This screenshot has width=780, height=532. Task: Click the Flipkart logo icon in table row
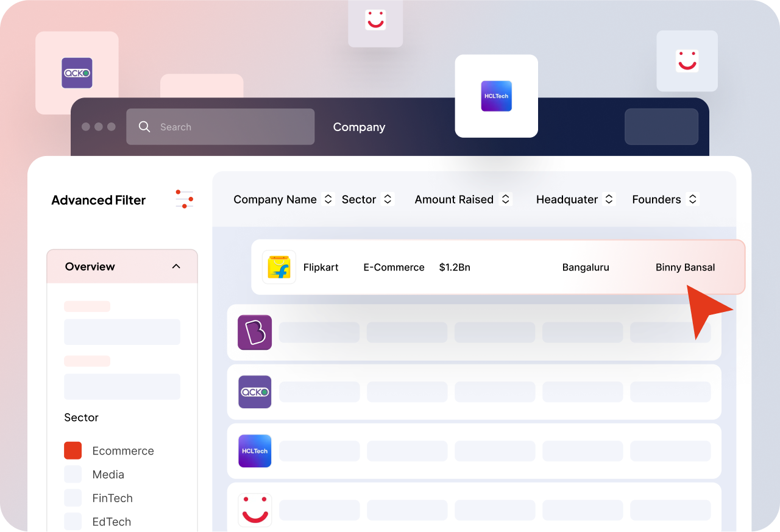[279, 267]
